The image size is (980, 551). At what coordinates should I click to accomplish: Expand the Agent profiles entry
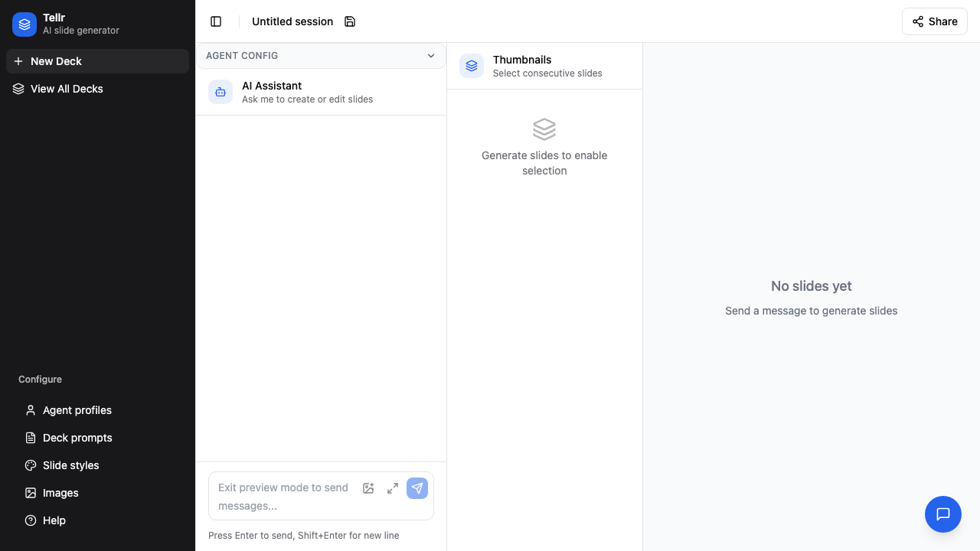pyautogui.click(x=77, y=410)
